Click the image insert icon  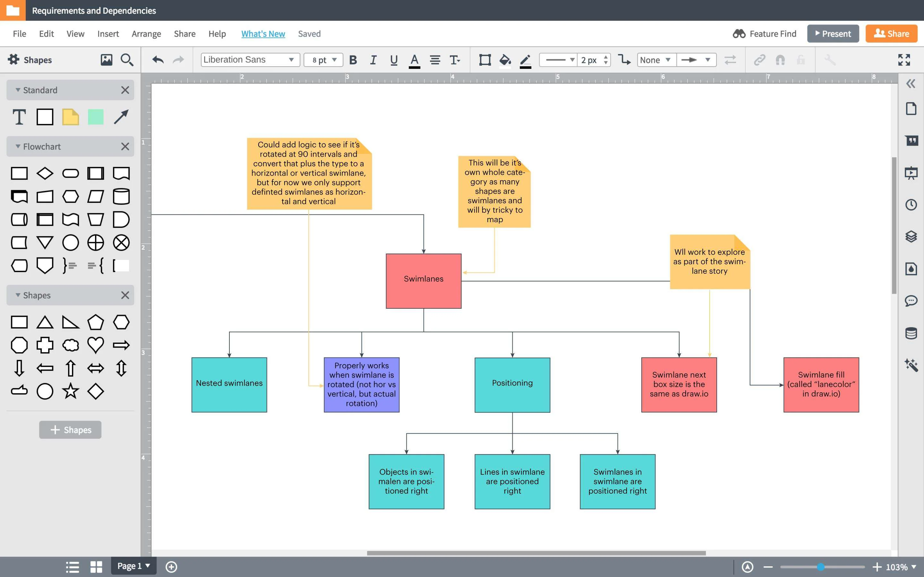(x=106, y=60)
